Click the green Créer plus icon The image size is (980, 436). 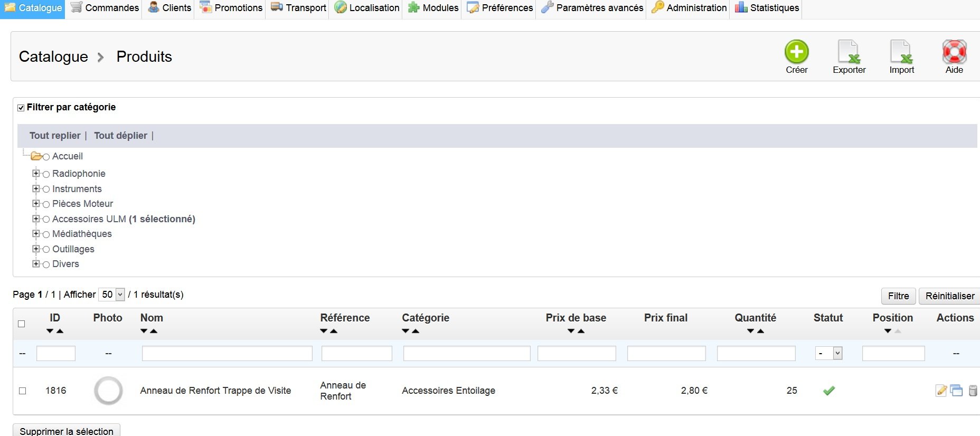point(796,52)
